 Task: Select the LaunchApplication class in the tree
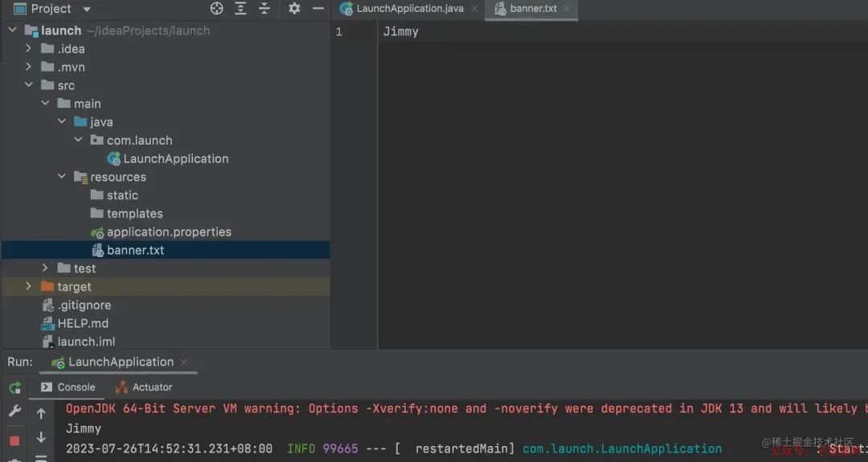[175, 159]
